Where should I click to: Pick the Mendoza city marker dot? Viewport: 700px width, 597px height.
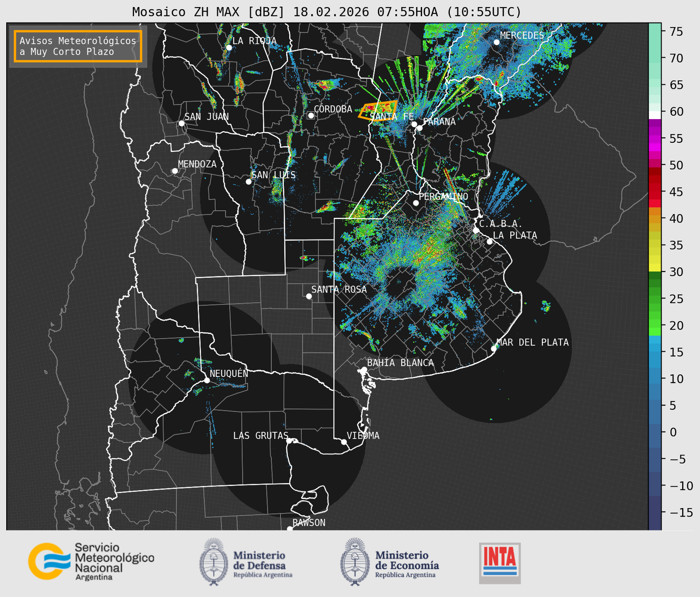pyautogui.click(x=175, y=171)
